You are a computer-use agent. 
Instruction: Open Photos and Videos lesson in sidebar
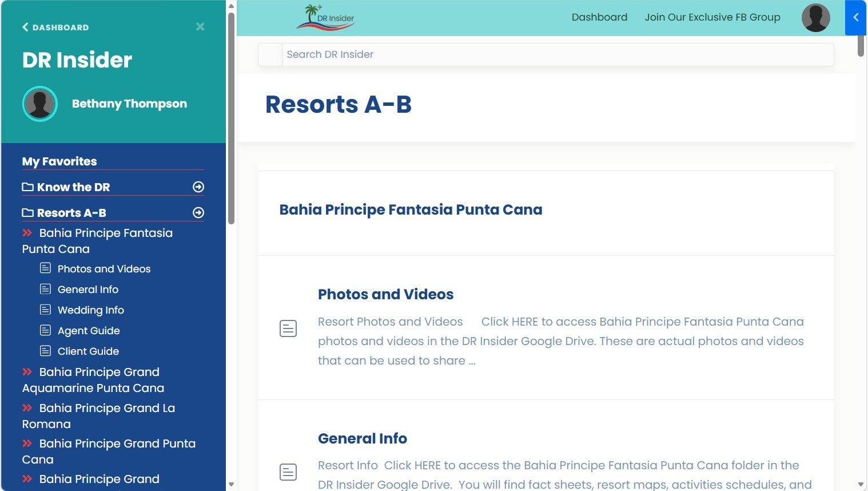(x=104, y=269)
